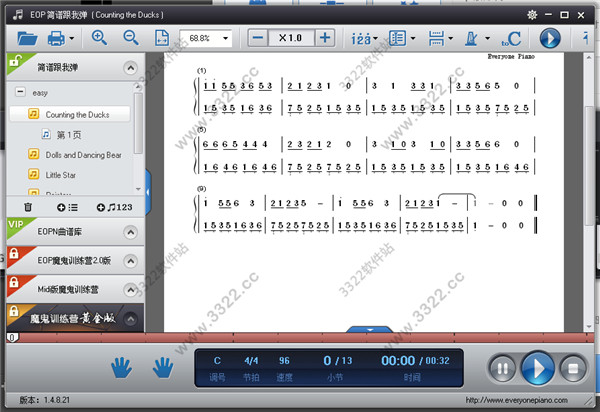This screenshot has height=412, width=600.
Task: Transpose the score with the toC icon
Action: point(511,38)
